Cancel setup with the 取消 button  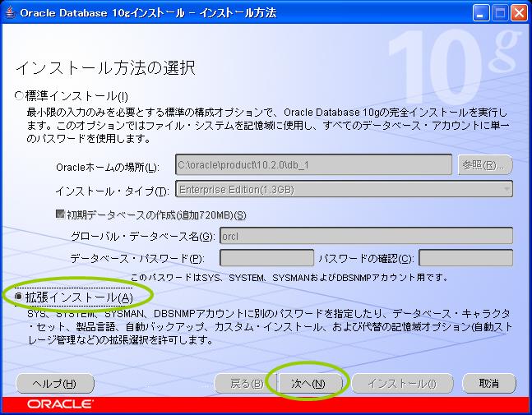489,384
